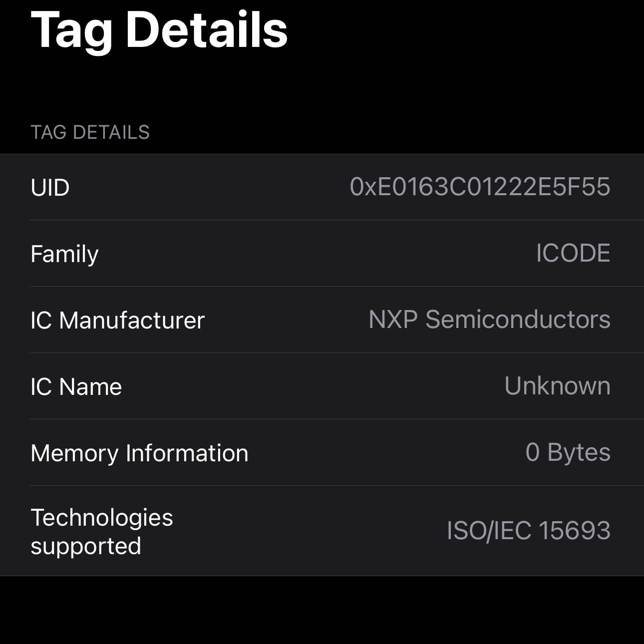Select the IC Name label
Viewport: 644px width, 644px height.
[76, 386]
